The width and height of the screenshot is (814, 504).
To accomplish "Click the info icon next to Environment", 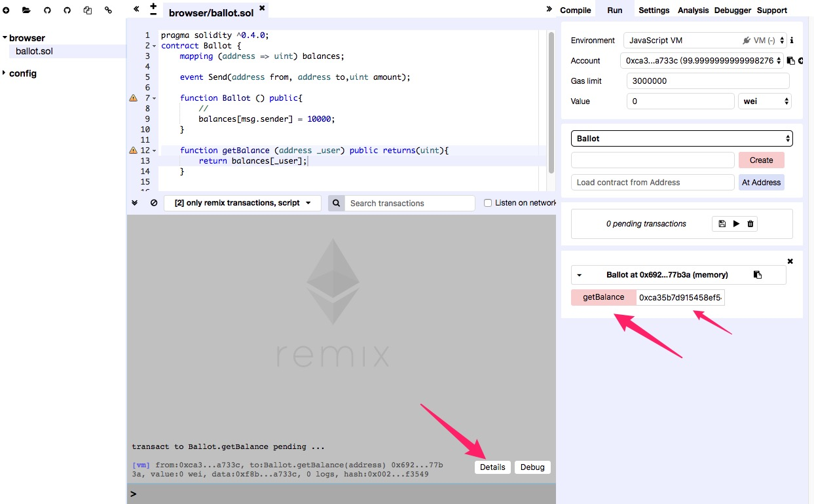I will (792, 41).
